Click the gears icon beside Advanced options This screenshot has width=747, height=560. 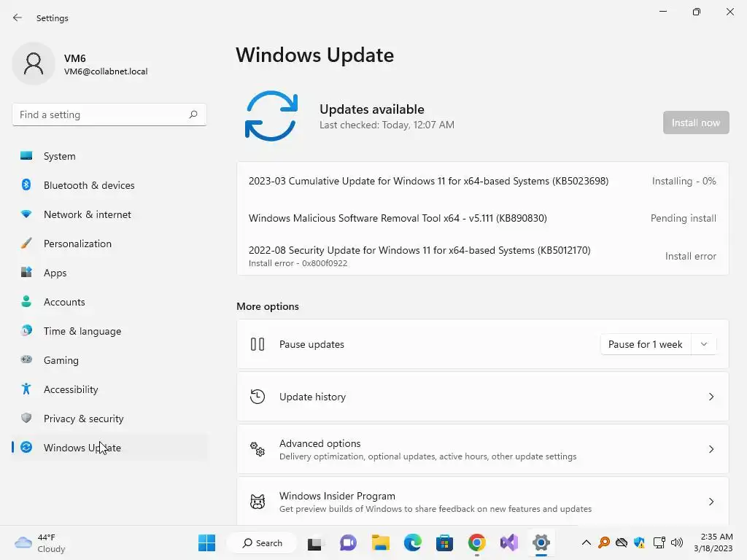pyautogui.click(x=258, y=449)
